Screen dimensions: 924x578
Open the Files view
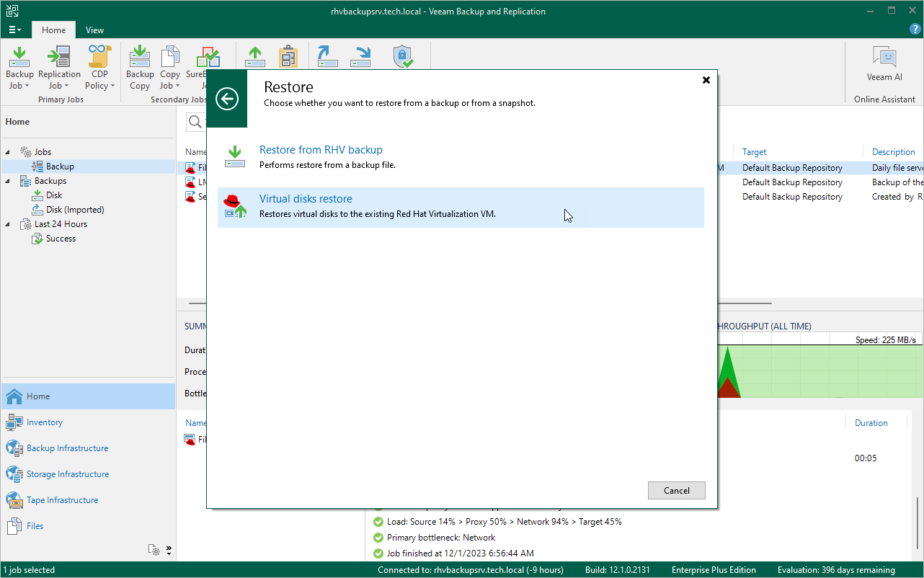click(x=88, y=526)
